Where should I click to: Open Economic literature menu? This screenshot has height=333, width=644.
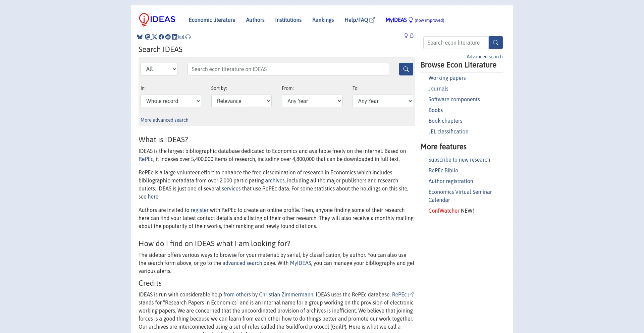click(212, 20)
